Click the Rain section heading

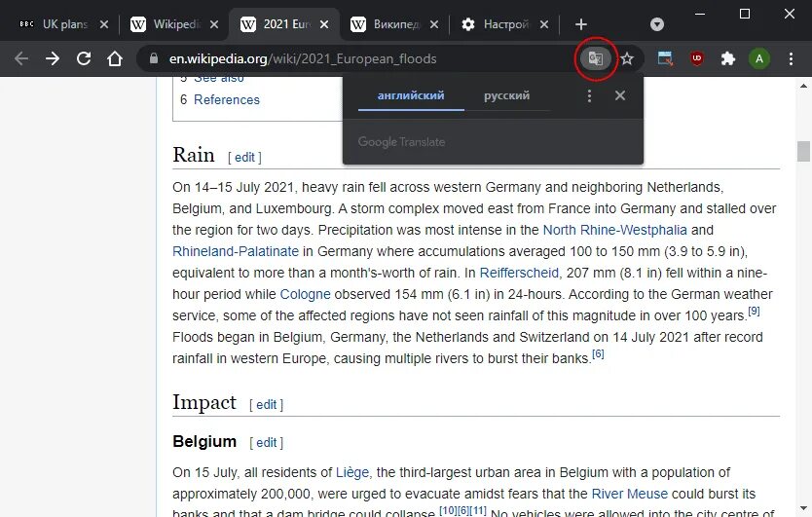pyautogui.click(x=194, y=155)
